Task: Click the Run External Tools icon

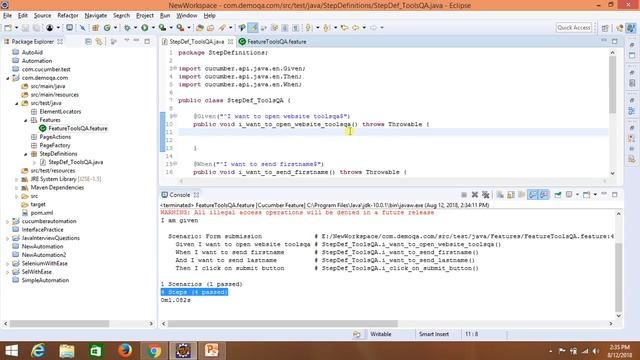Action: point(180,28)
